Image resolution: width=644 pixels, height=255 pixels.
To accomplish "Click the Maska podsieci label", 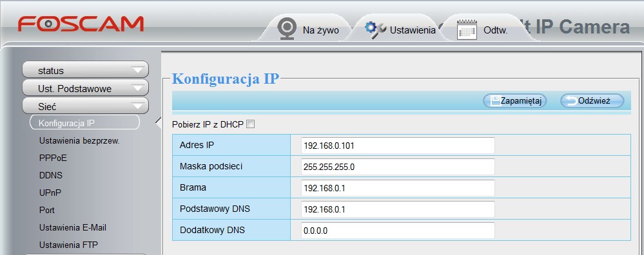I will [x=211, y=166].
